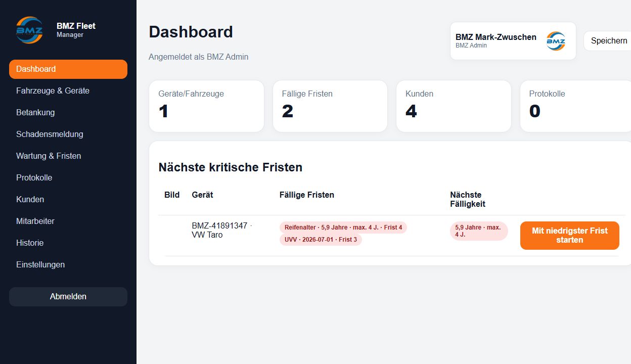This screenshot has width=631, height=364.
Task: Click the Nächste Fälligkeit column header
Action: pyautogui.click(x=468, y=200)
